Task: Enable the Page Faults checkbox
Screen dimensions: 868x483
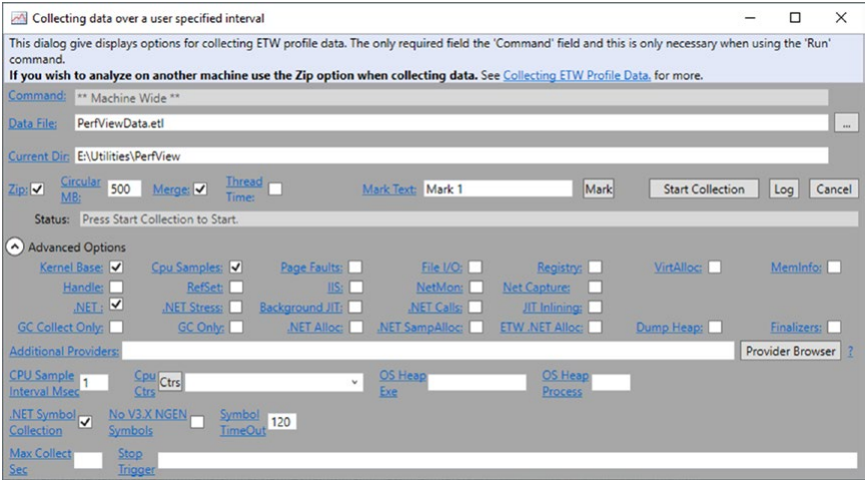Action: [x=356, y=267]
